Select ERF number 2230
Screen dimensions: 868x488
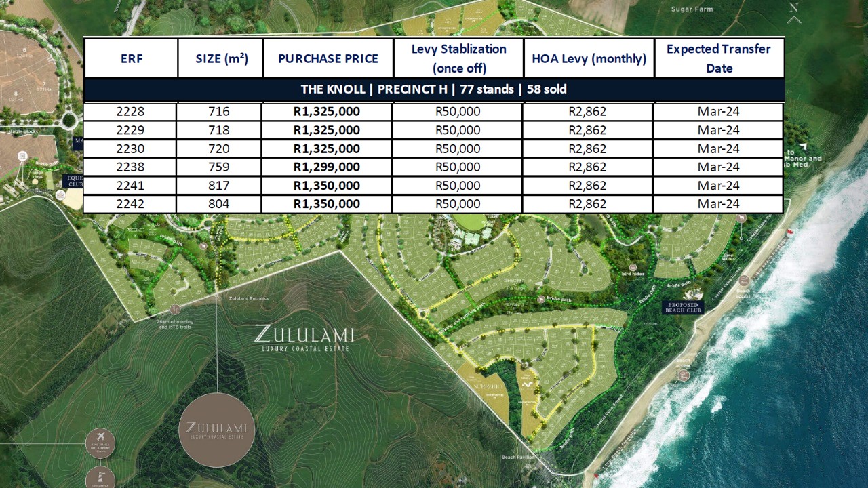130,148
